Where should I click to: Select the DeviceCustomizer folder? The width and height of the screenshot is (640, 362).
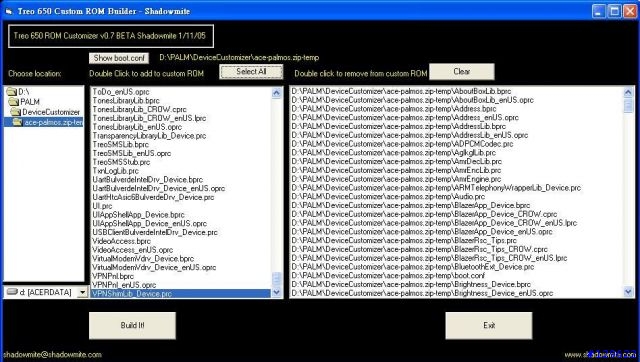coord(51,112)
